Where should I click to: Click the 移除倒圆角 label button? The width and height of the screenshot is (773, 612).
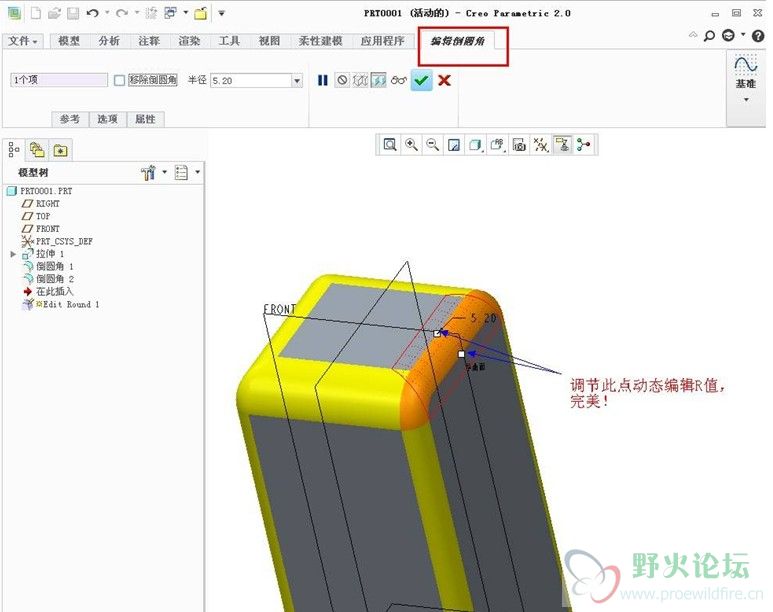pos(153,80)
